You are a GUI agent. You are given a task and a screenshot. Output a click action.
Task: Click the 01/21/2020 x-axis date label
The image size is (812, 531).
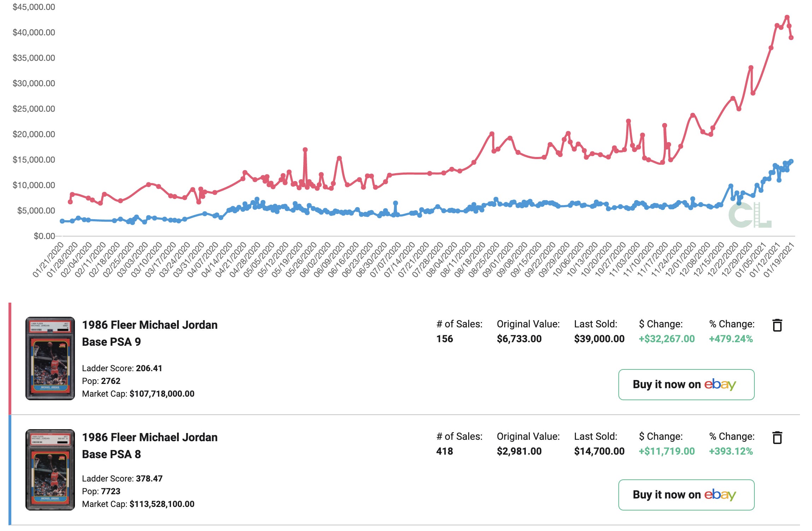click(48, 260)
